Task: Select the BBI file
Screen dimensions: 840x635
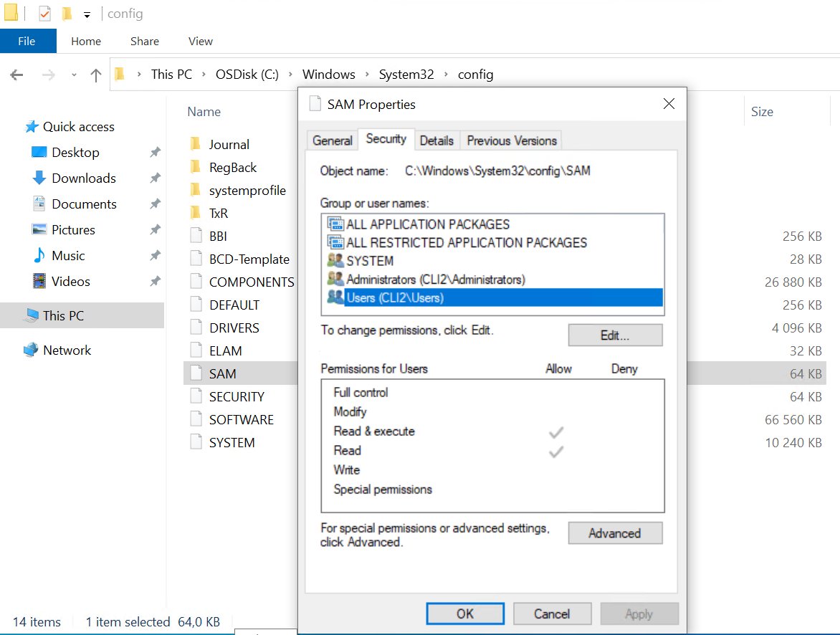Action: 217,237
